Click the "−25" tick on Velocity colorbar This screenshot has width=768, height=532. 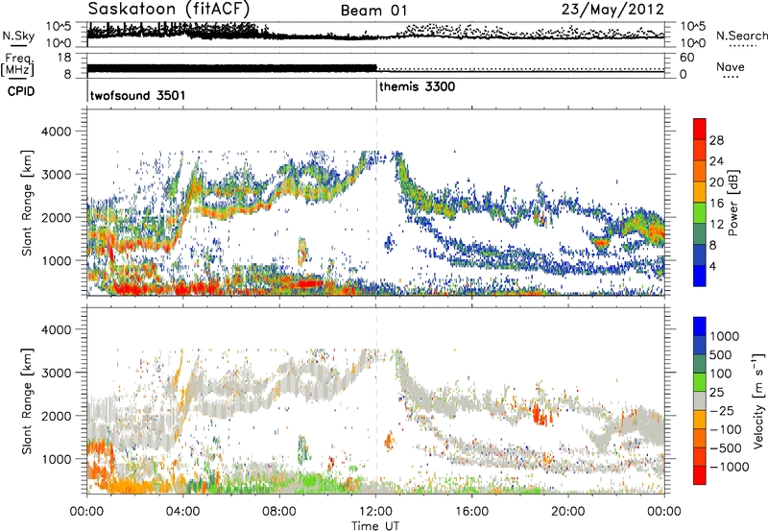(x=722, y=410)
